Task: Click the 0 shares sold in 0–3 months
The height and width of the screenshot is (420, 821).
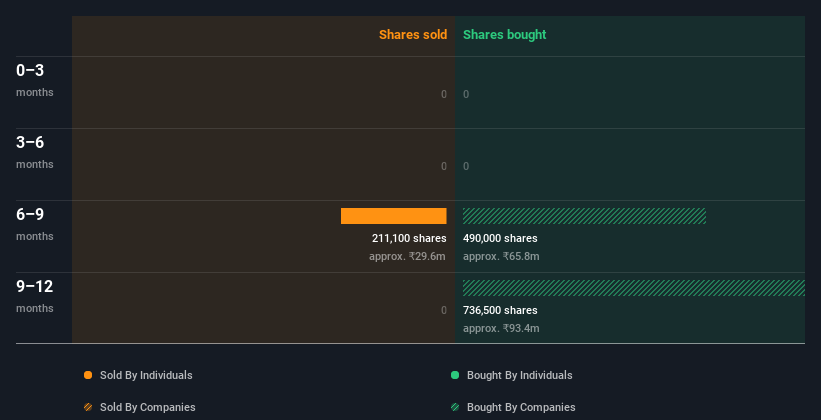Action: coord(444,94)
